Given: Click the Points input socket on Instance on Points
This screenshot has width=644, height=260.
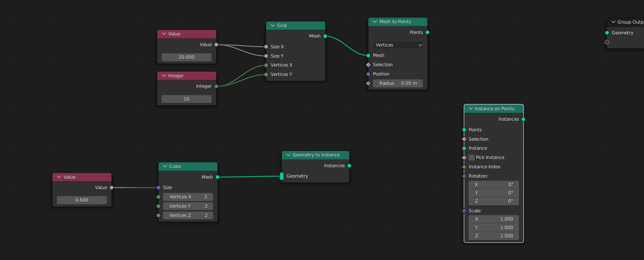Looking at the screenshot, I should tap(464, 130).
